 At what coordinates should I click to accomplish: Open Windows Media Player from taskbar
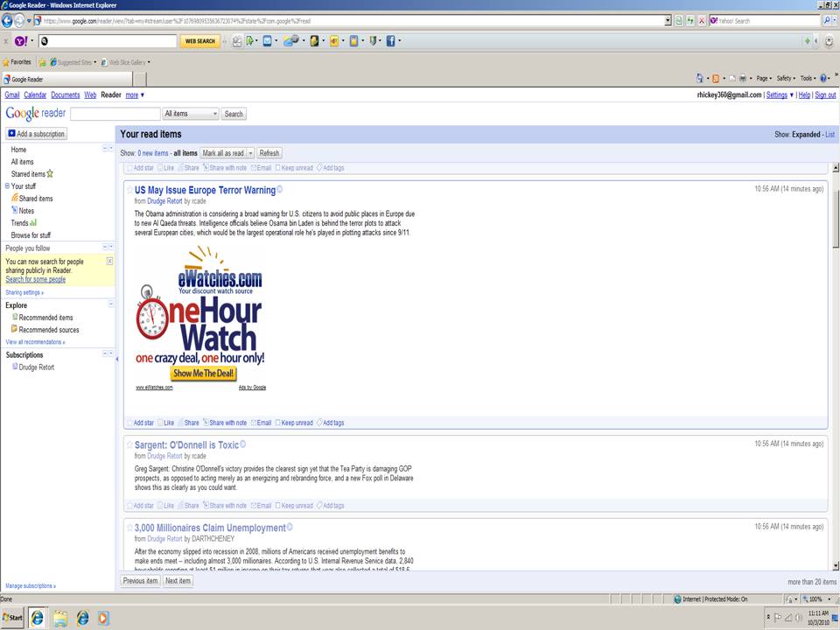[103, 619]
